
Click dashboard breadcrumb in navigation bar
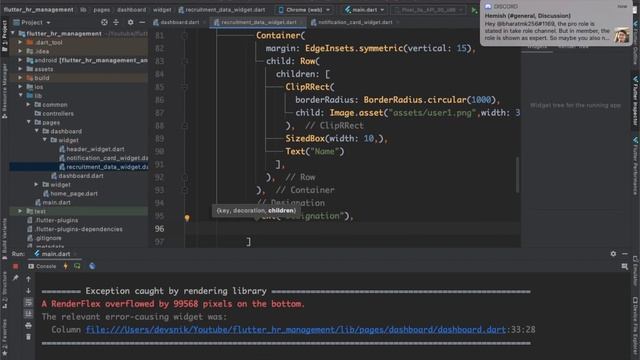tap(131, 10)
